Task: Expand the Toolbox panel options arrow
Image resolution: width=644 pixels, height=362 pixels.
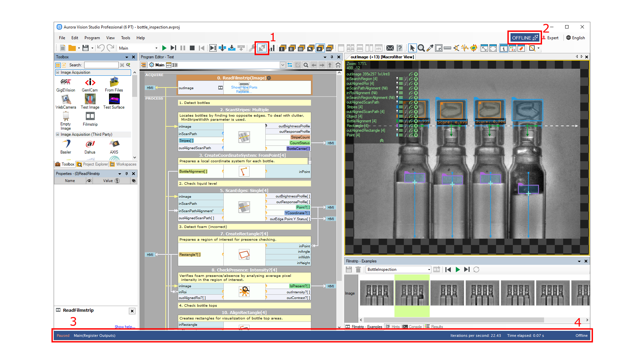Action: point(126,57)
